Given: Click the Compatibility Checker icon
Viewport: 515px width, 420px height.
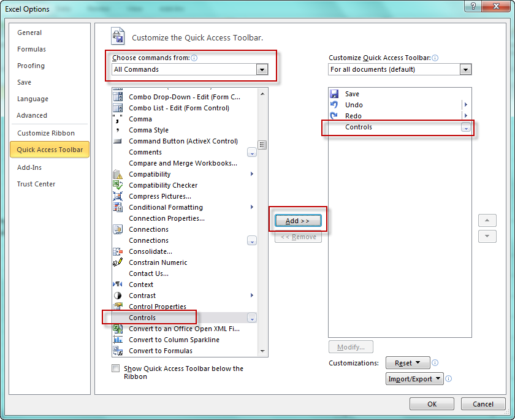Looking at the screenshot, I should tap(118, 185).
